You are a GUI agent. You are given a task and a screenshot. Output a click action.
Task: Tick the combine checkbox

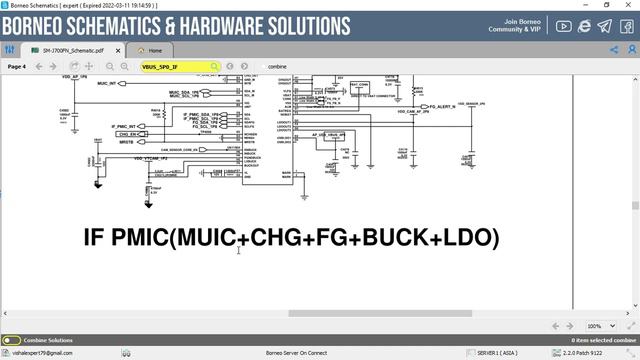[x=263, y=67]
